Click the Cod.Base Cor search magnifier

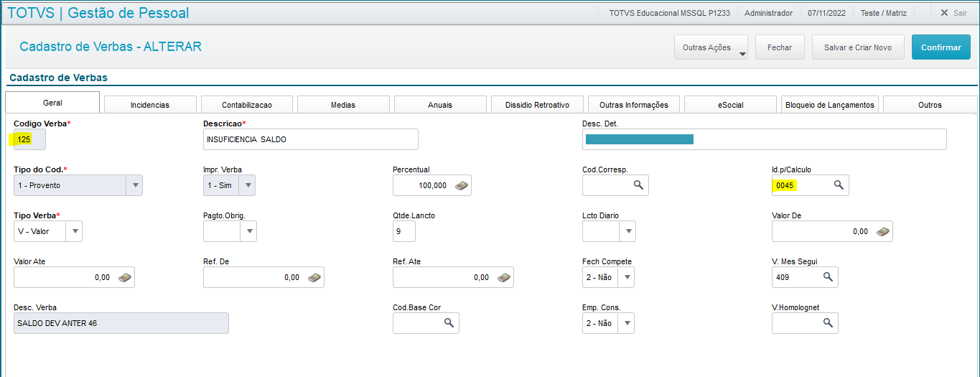(449, 323)
